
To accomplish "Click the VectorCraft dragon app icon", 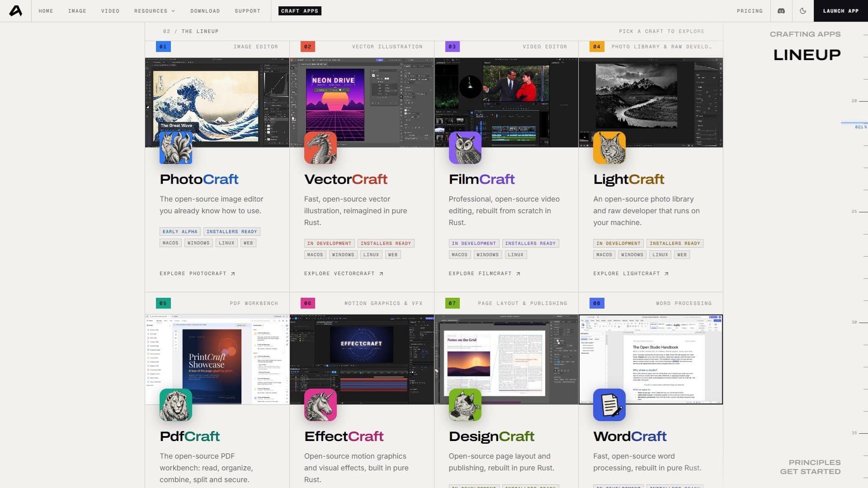I will tap(321, 148).
